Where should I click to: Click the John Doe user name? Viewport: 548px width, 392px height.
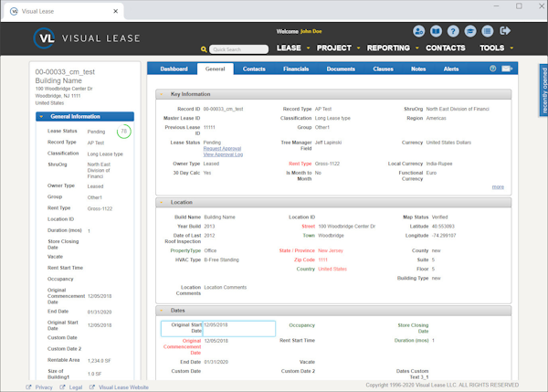[311, 31]
